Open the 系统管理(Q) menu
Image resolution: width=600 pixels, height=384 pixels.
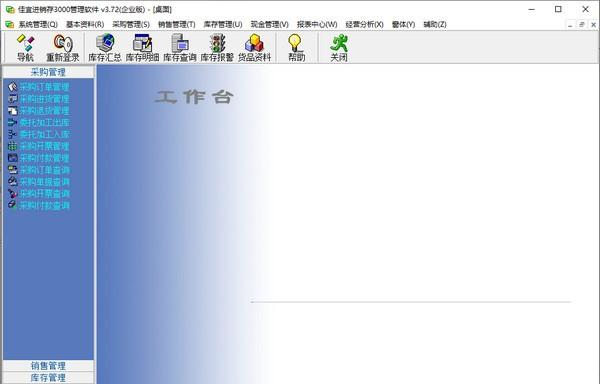click(38, 24)
